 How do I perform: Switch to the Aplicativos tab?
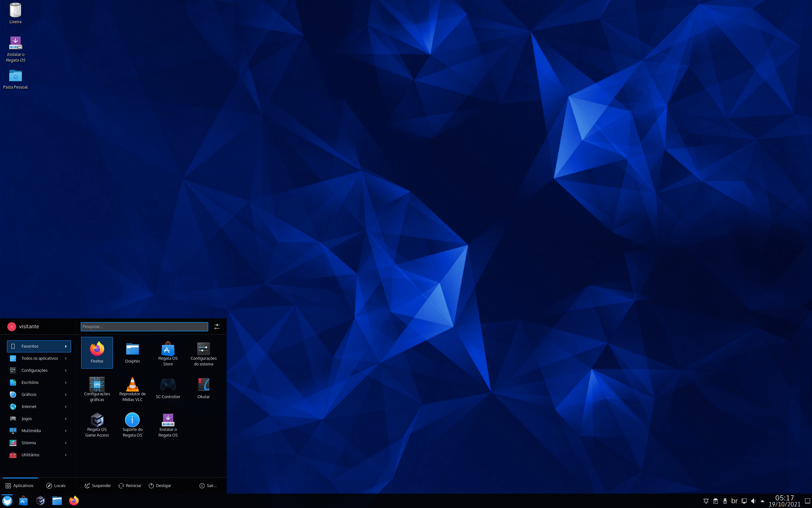[x=19, y=486]
